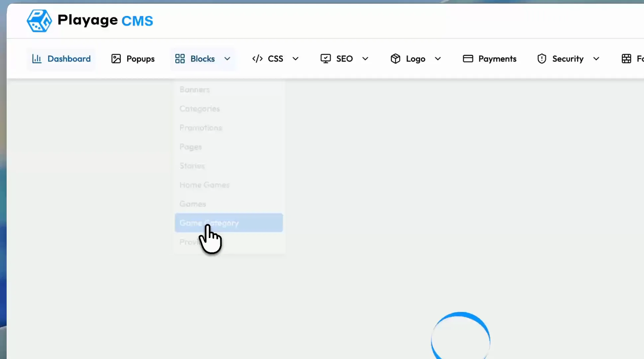Click the Security shield icon
This screenshot has width=644, height=359.
pyautogui.click(x=542, y=59)
